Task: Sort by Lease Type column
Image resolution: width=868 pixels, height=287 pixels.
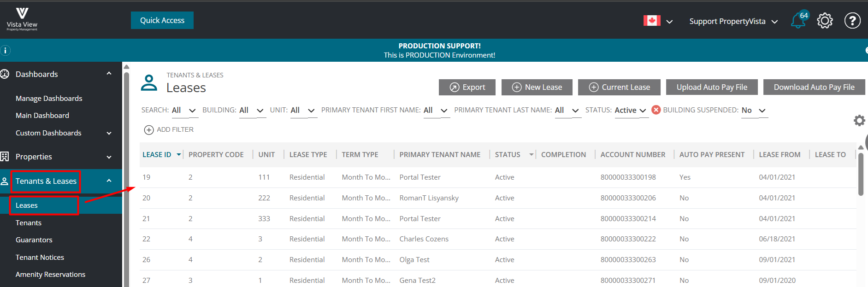Action: 308,155
